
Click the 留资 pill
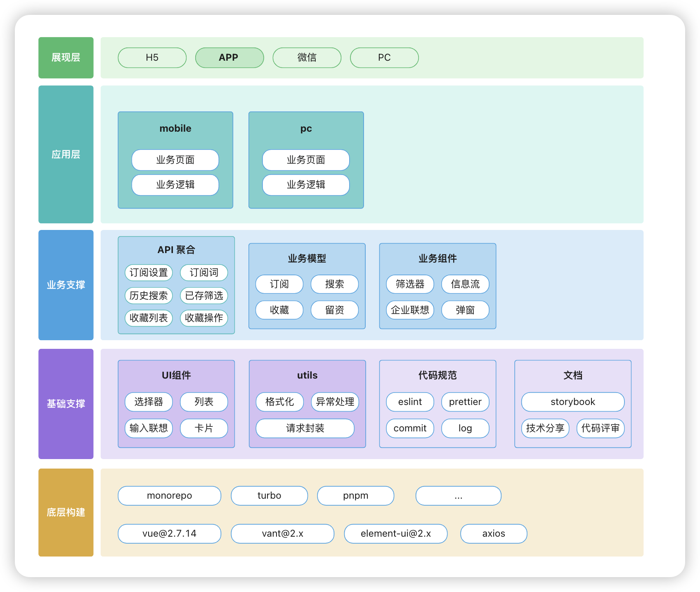tap(335, 310)
